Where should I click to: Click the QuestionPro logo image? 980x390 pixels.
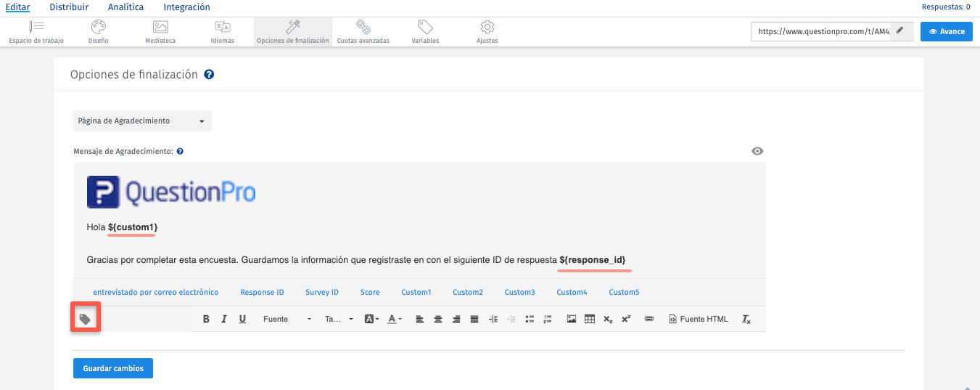pos(171,192)
